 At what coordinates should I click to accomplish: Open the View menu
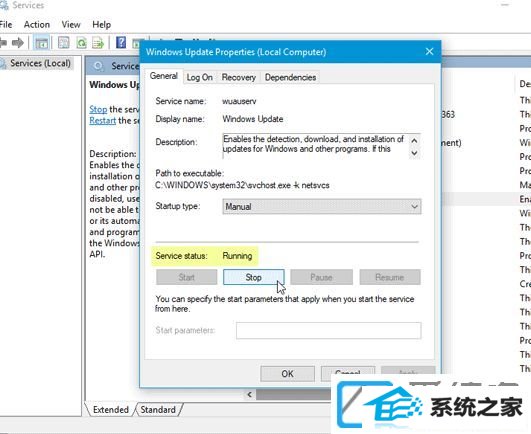[x=71, y=24]
